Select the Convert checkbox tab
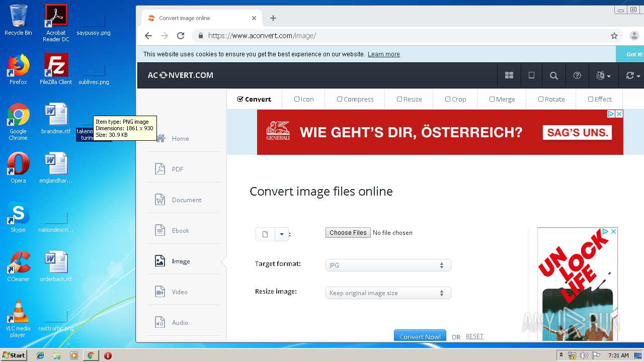This screenshot has width=644, height=362. [x=254, y=99]
